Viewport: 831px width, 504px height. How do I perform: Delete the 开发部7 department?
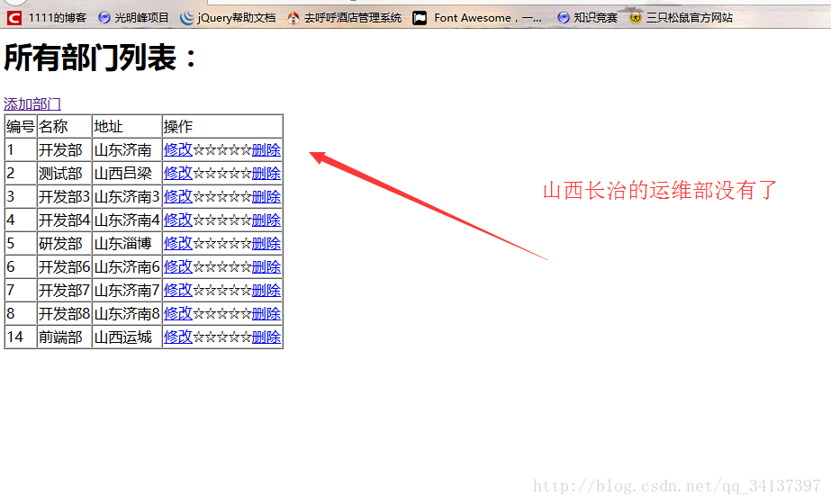[x=266, y=290]
